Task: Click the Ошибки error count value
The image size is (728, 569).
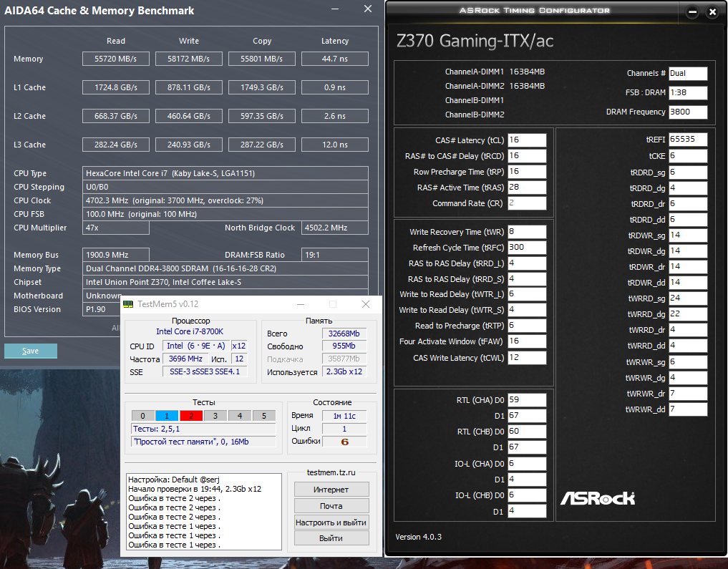Action: point(344,442)
